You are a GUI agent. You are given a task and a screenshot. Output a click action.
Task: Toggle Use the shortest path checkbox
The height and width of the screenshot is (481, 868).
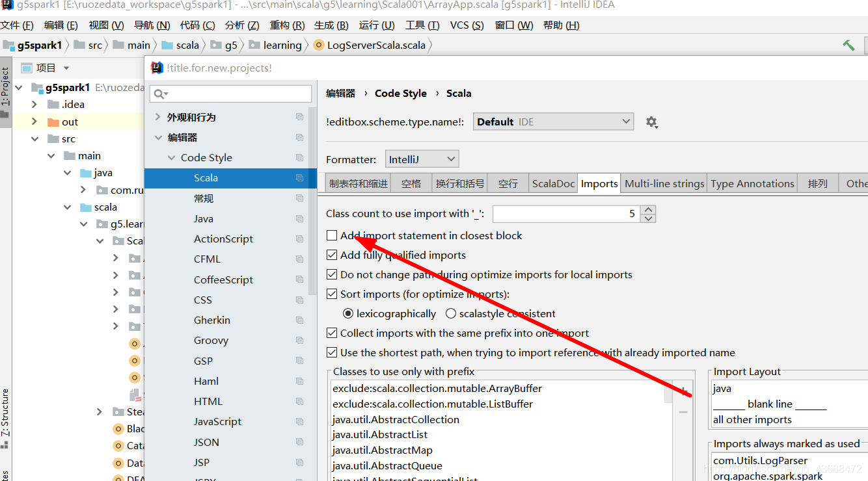[x=332, y=352]
